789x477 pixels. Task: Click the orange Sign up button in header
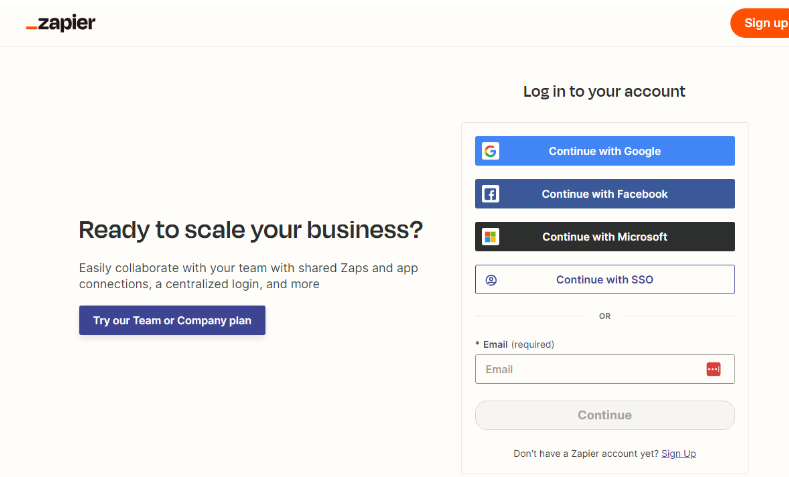(760, 23)
